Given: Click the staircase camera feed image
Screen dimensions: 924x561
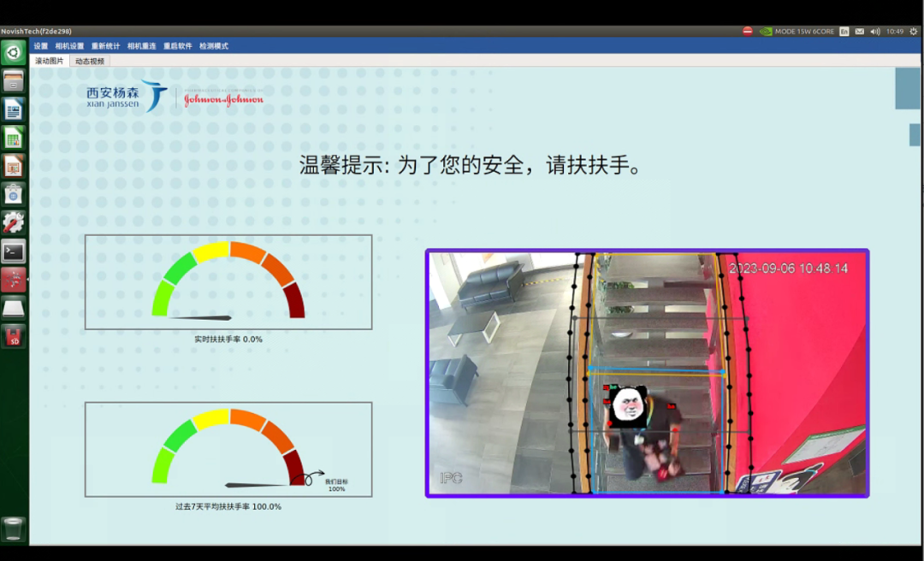Looking at the screenshot, I should pyautogui.click(x=648, y=373).
